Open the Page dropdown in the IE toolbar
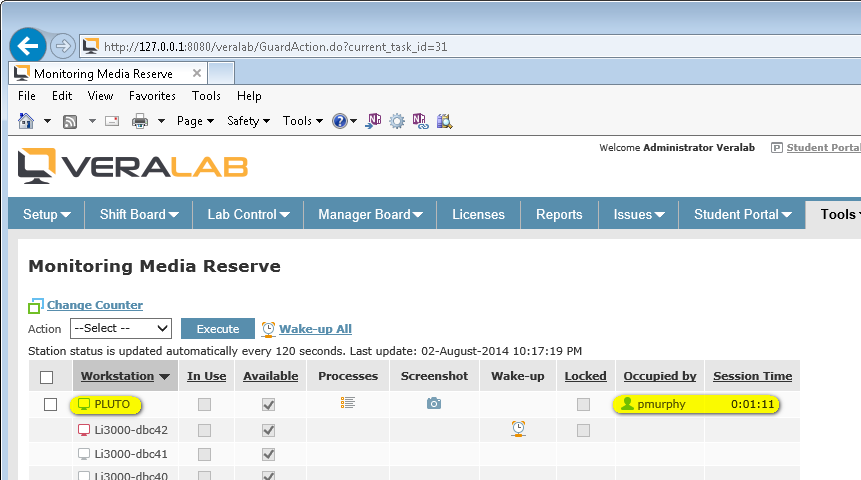This screenshot has height=480, width=861. tap(195, 121)
